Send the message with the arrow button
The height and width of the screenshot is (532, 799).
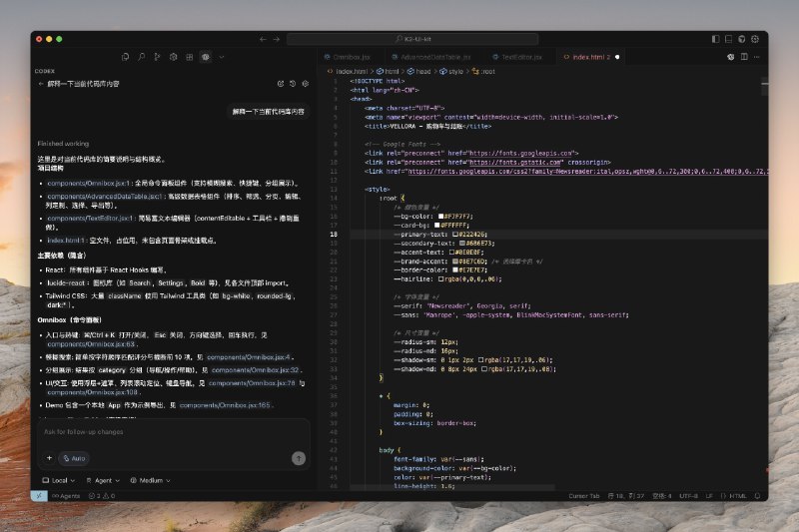[299, 459]
